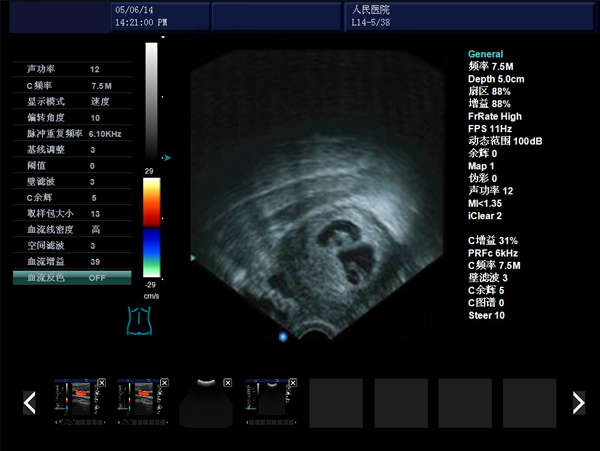The image size is (600, 451).
Task: Delete the first saved thumbnail
Action: point(101,383)
